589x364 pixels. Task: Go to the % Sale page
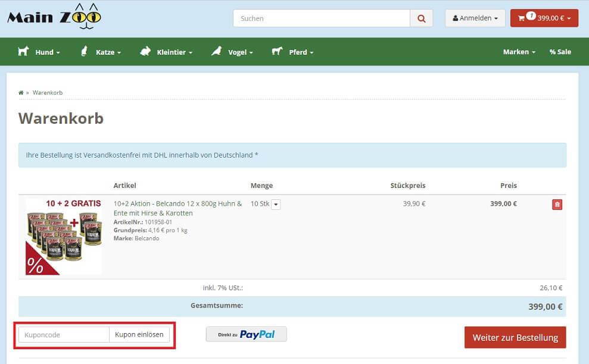tap(560, 52)
